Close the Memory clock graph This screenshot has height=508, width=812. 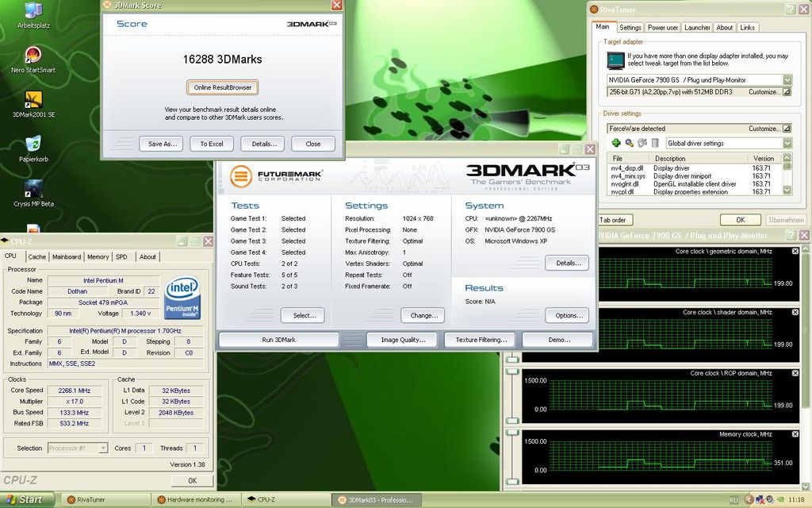pos(795,434)
